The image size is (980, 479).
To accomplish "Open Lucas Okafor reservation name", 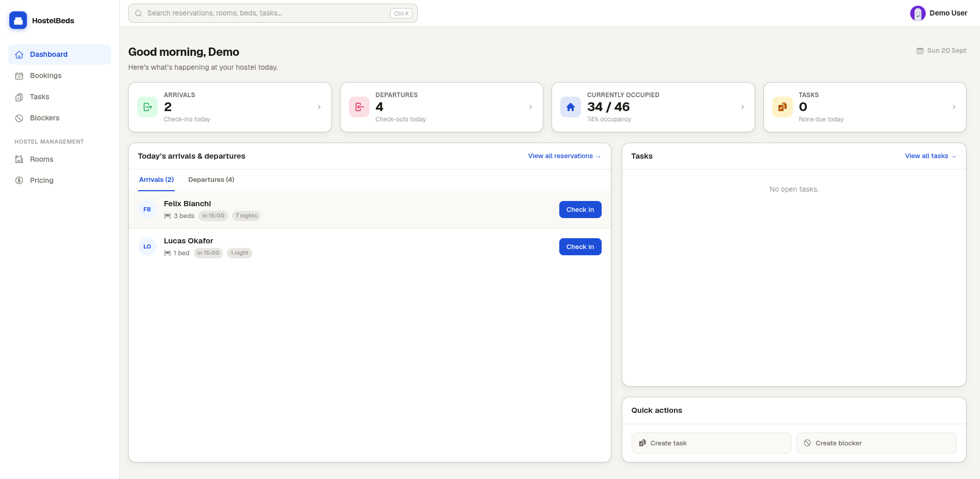I will [x=188, y=241].
